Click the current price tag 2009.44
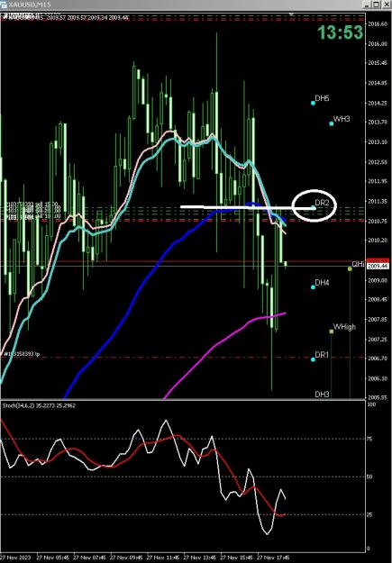The height and width of the screenshot is (563, 392). click(378, 266)
